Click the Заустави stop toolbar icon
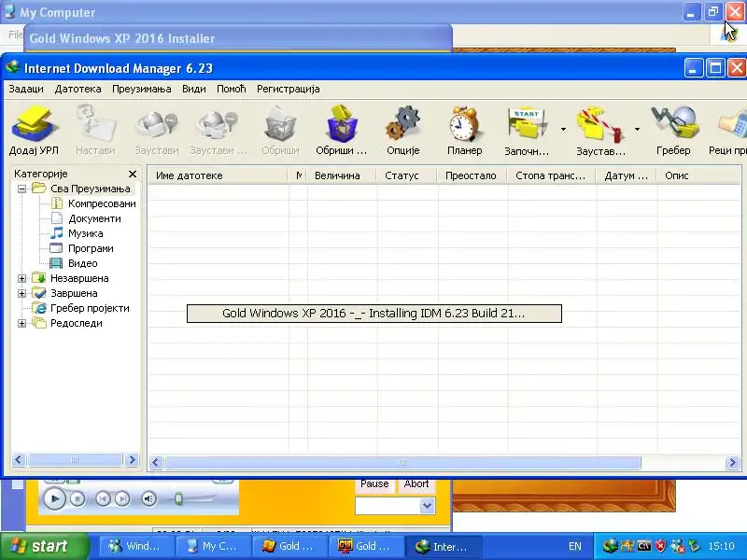The width and height of the screenshot is (747, 560). (x=156, y=130)
